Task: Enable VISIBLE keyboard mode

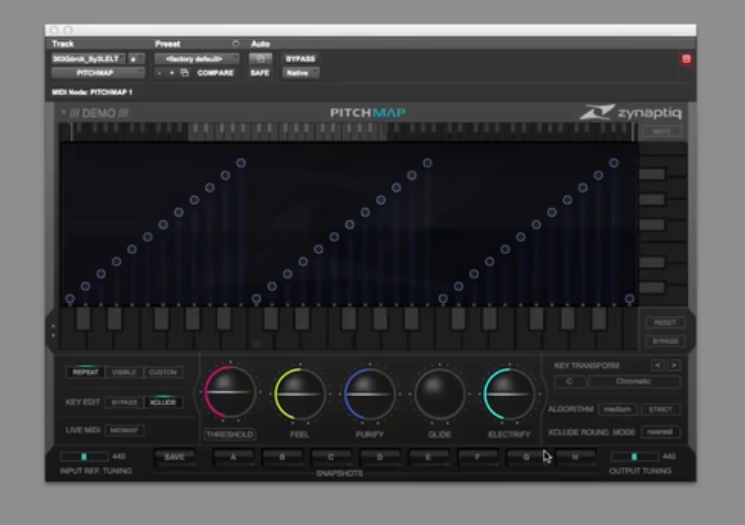Action: [x=124, y=372]
